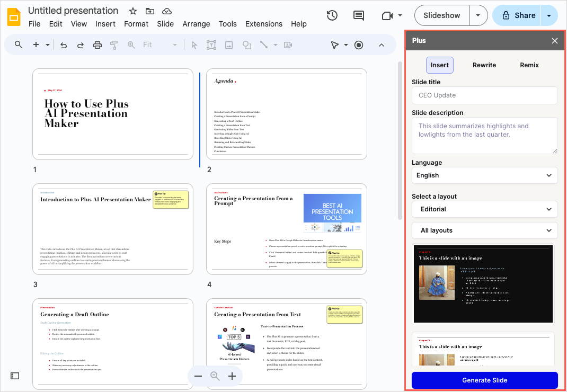Select the Line tool
Viewport: 567px width, 392px height.
264,45
